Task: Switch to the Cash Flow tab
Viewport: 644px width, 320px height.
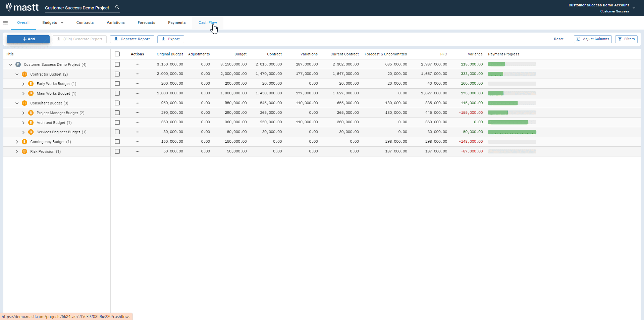Action: [x=208, y=23]
